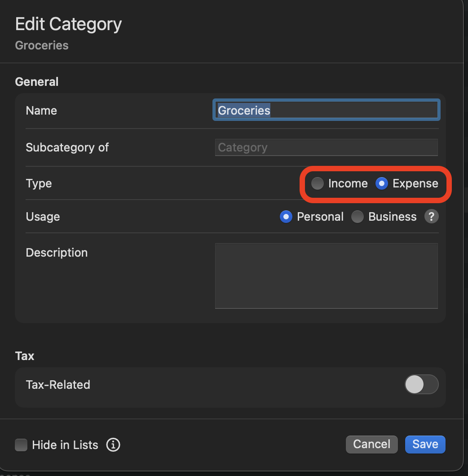
Task: Click the Name text field containing Groceries
Action: [x=326, y=111]
